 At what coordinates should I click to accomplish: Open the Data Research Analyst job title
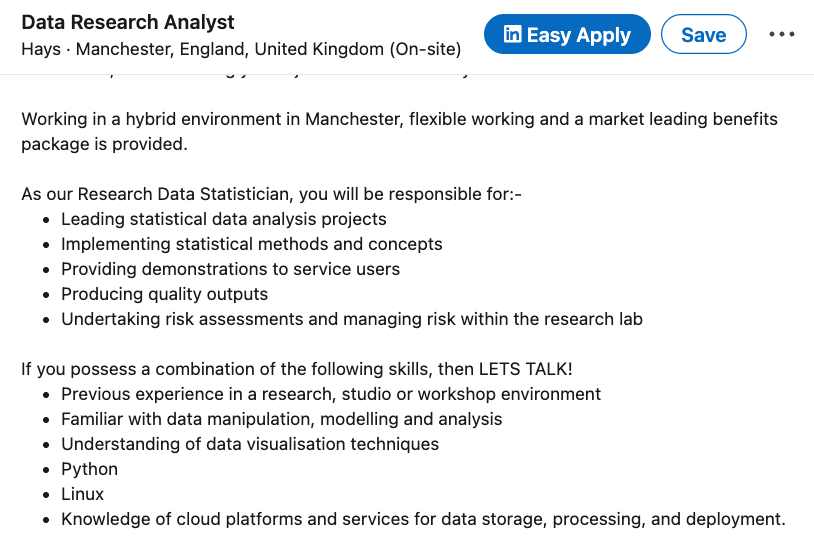click(x=128, y=22)
